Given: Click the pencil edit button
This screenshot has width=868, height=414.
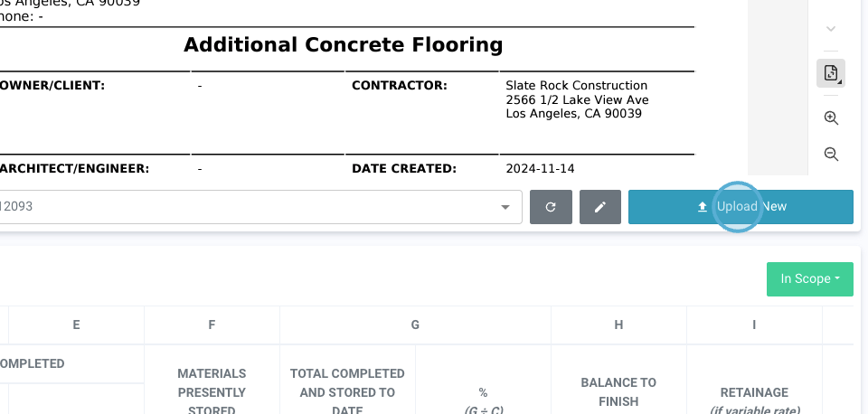Looking at the screenshot, I should click(x=600, y=207).
